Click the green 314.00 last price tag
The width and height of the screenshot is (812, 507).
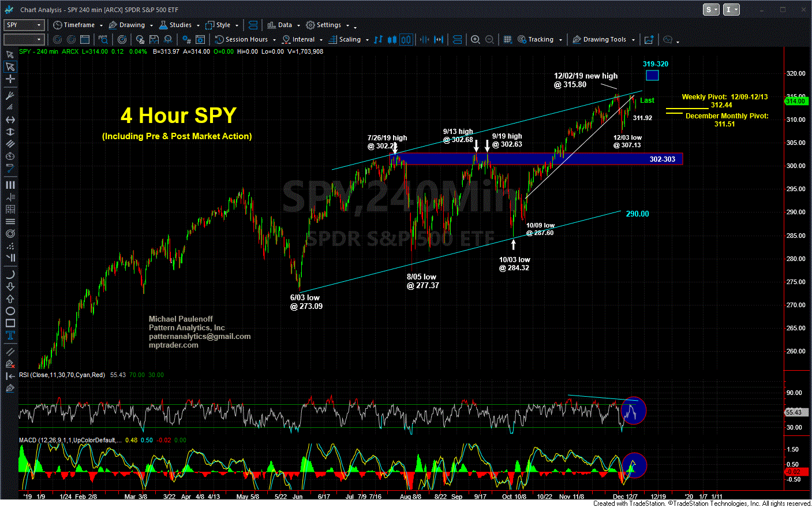click(x=795, y=101)
